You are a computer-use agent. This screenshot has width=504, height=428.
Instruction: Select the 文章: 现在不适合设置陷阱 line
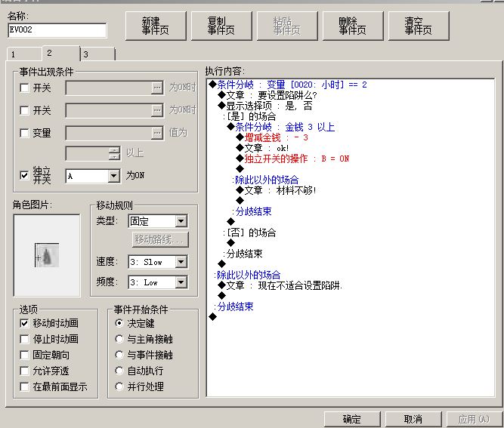click(280, 286)
